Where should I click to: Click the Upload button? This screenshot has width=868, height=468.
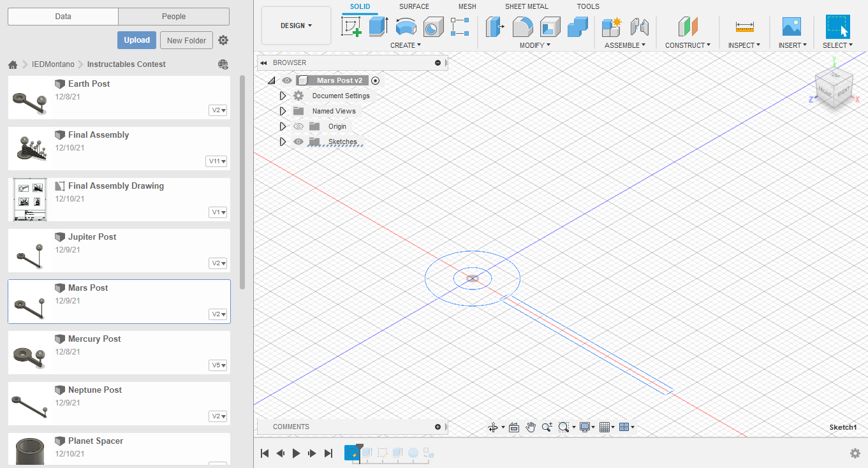[136, 40]
